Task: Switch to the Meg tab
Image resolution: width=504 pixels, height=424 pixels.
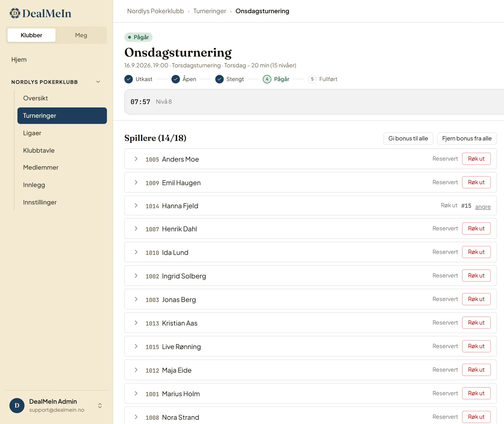Action: tap(81, 35)
